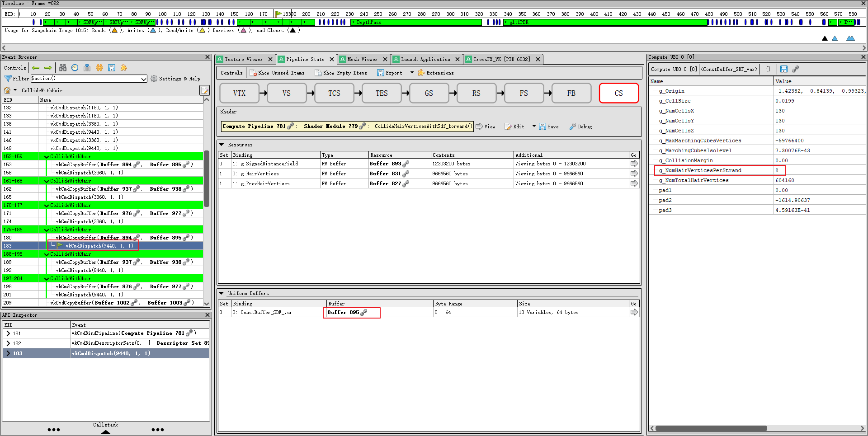Select the FS pipeline stage
Image resolution: width=868 pixels, height=436 pixels.
point(524,93)
